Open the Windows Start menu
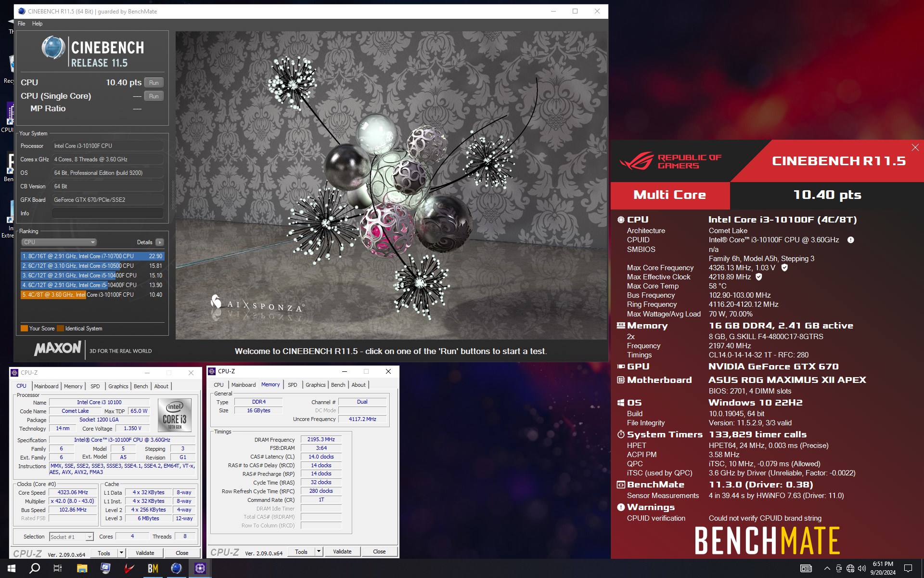Viewport: 924px width, 578px height. click(12, 568)
